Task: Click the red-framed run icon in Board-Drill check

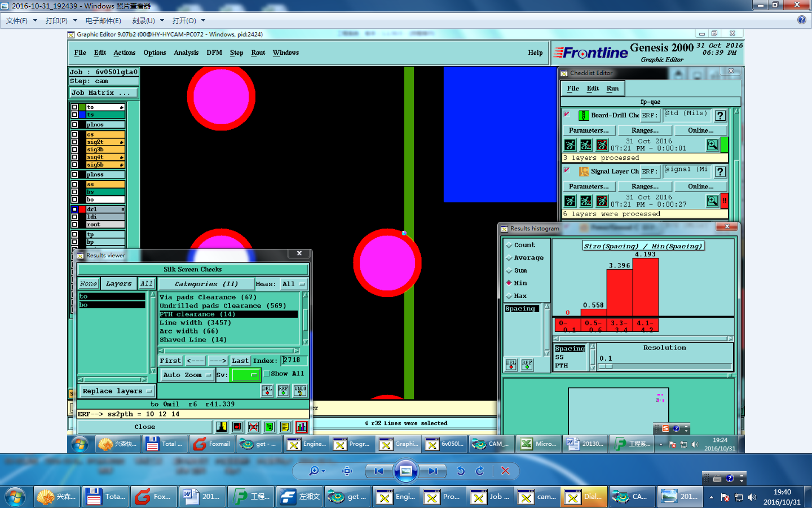Action: 602,145
